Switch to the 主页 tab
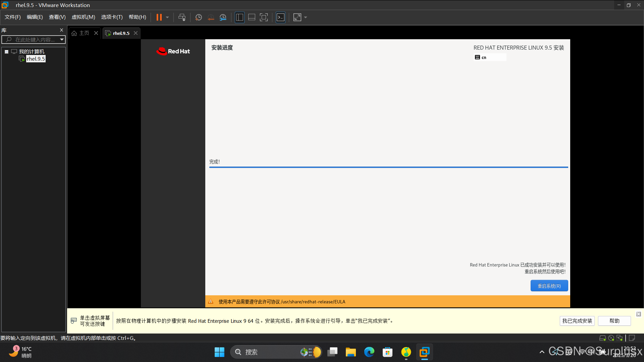 [x=81, y=33]
